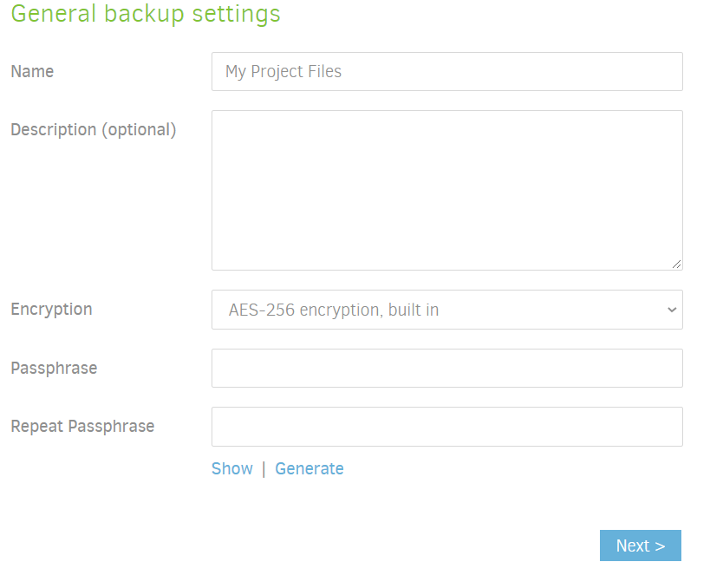Click the General backup settings heading
The width and height of the screenshot is (723, 588).
[146, 14]
